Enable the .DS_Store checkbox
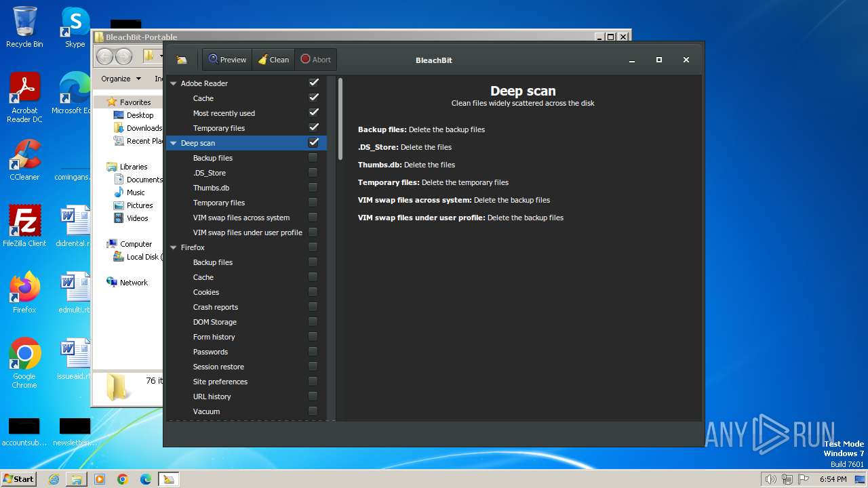Image resolution: width=868 pixels, height=488 pixels. click(313, 172)
